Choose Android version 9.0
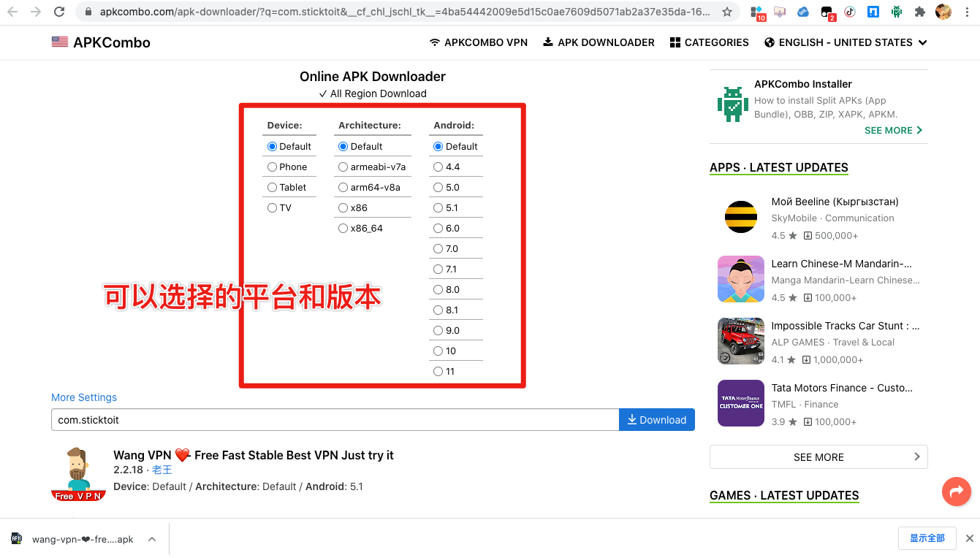Image resolution: width=980 pixels, height=558 pixels. 438,331
